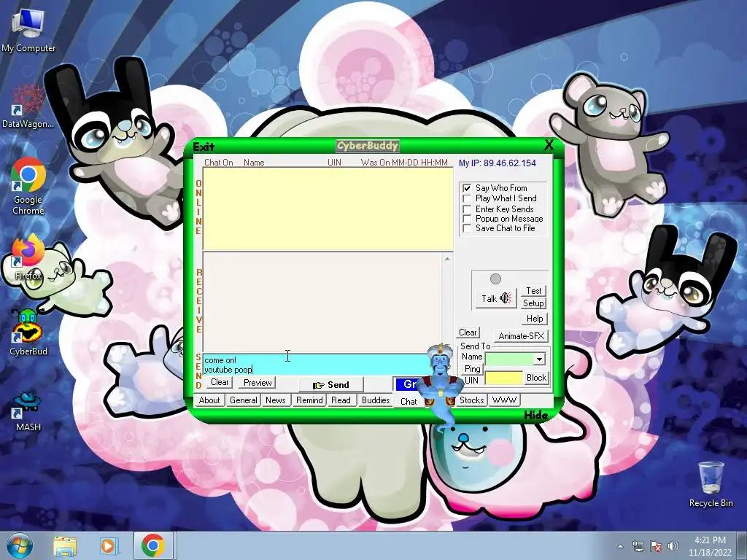Screen dimensions: 747x560
Task: Click the Ping button
Action: click(x=472, y=368)
